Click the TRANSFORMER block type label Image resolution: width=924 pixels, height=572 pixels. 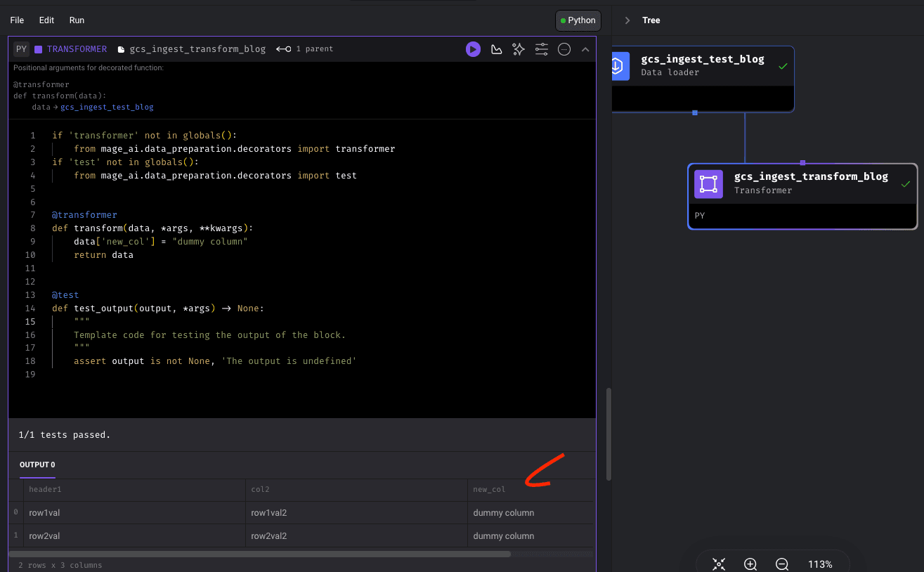click(x=77, y=49)
